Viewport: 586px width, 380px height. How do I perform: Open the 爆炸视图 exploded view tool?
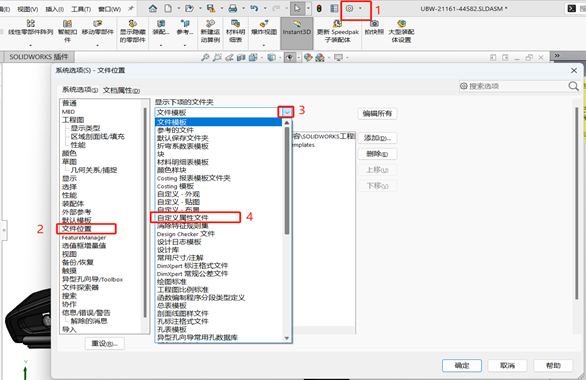pos(264,29)
